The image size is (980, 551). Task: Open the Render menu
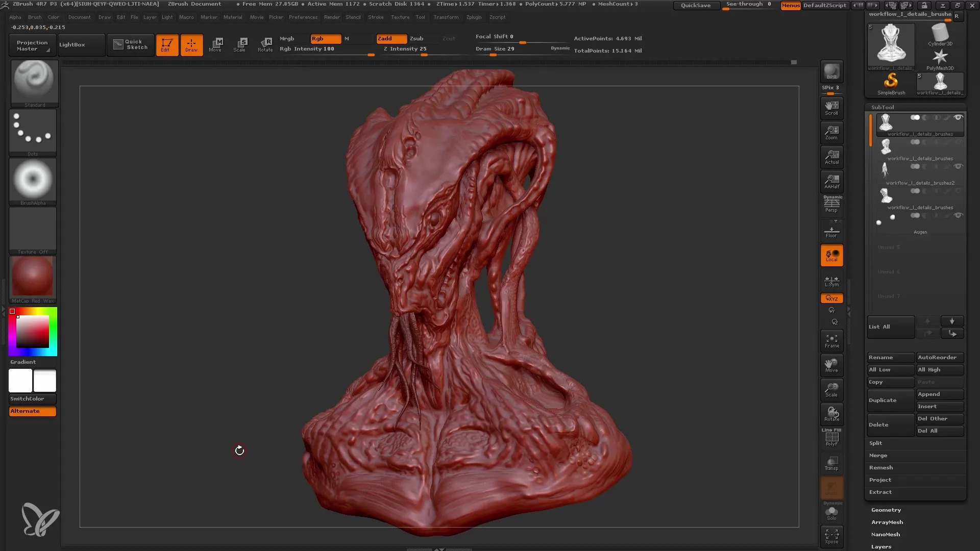pos(332,17)
